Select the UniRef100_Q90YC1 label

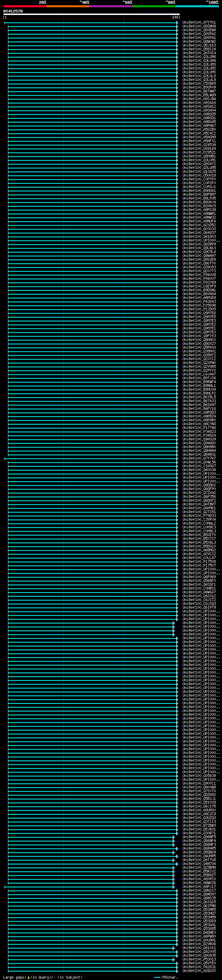199,783
